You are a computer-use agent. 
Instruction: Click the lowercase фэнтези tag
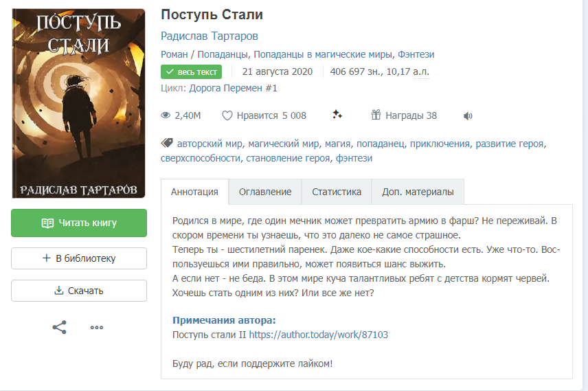(354, 158)
